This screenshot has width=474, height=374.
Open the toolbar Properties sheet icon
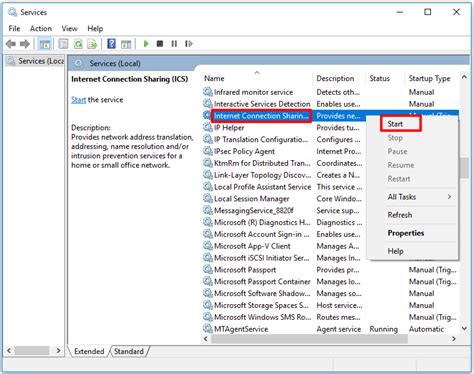[63, 44]
